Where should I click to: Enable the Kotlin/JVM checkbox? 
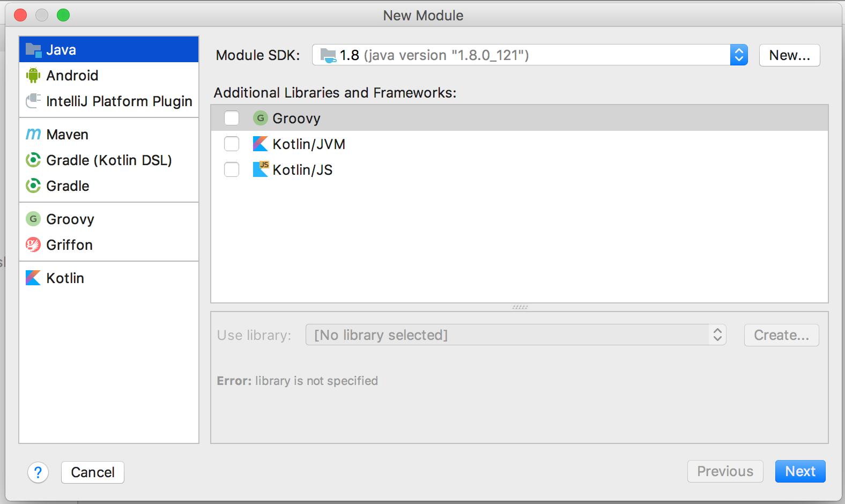click(x=232, y=144)
